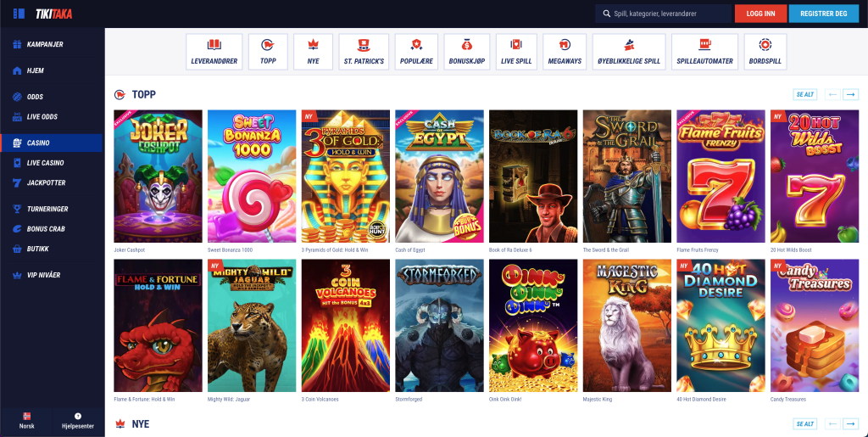Go to the Live Odds sidebar label
The width and height of the screenshot is (868, 437).
tap(42, 117)
